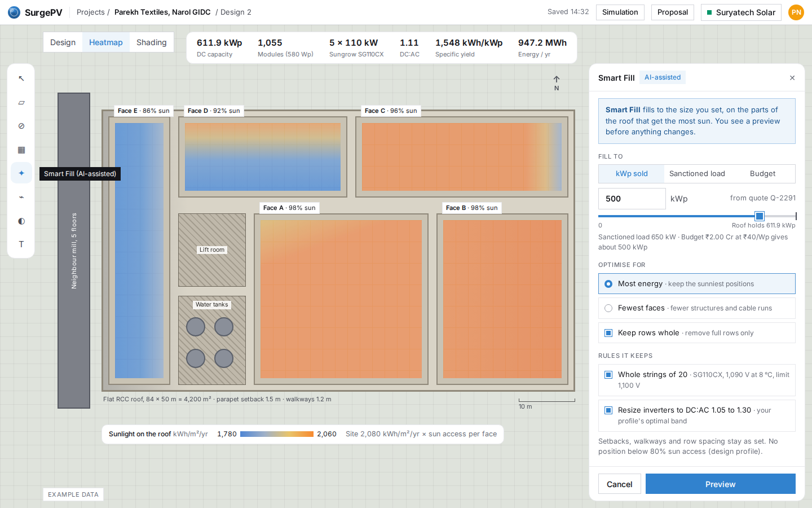Choose Sanctioned load fill option
The width and height of the screenshot is (812, 508).
(697, 174)
